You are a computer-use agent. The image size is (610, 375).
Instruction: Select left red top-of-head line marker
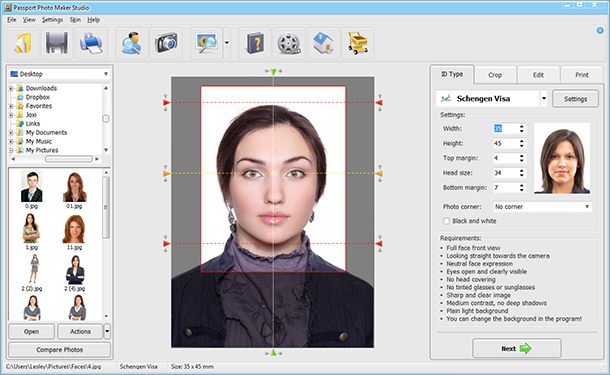(x=167, y=103)
